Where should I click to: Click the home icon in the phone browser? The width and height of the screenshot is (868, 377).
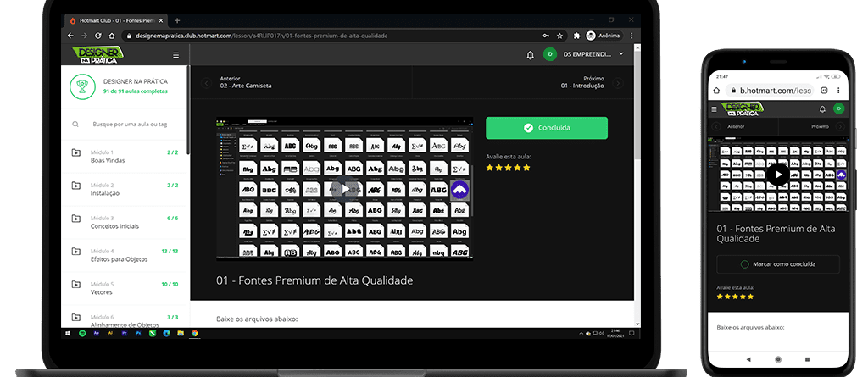tap(715, 91)
